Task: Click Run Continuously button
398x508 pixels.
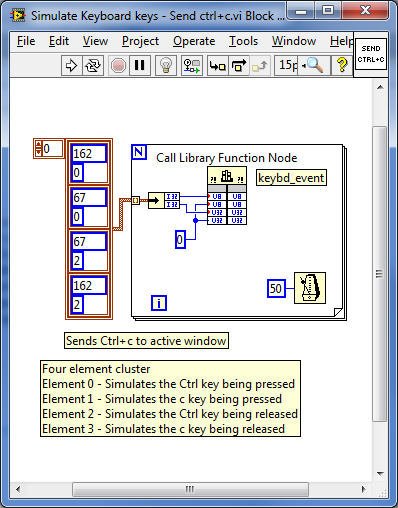Action: [x=93, y=65]
